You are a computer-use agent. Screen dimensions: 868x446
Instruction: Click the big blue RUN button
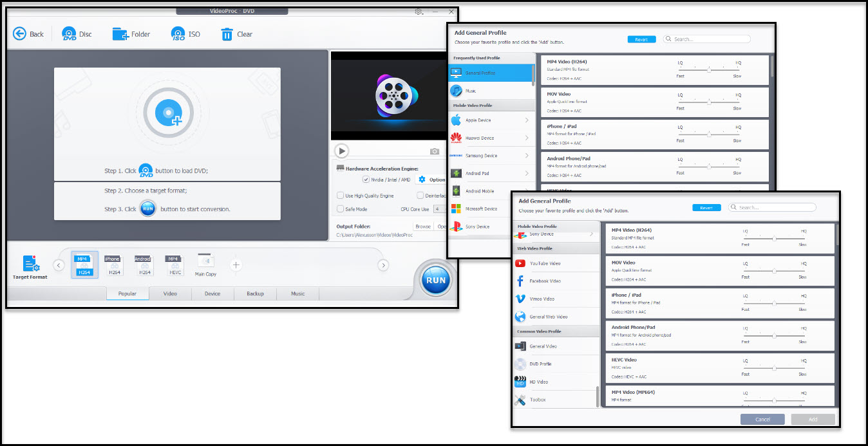[436, 280]
